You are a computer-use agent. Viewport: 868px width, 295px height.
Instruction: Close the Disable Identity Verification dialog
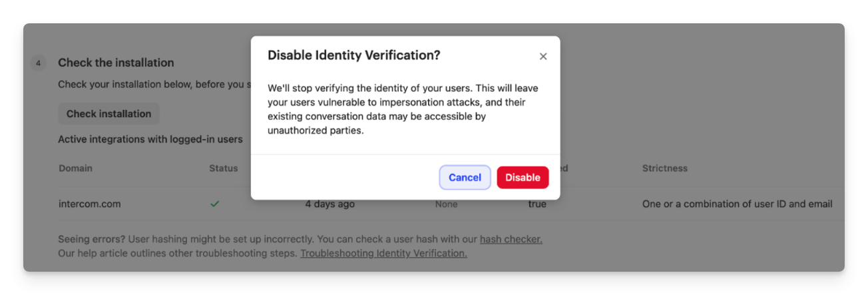click(x=543, y=57)
